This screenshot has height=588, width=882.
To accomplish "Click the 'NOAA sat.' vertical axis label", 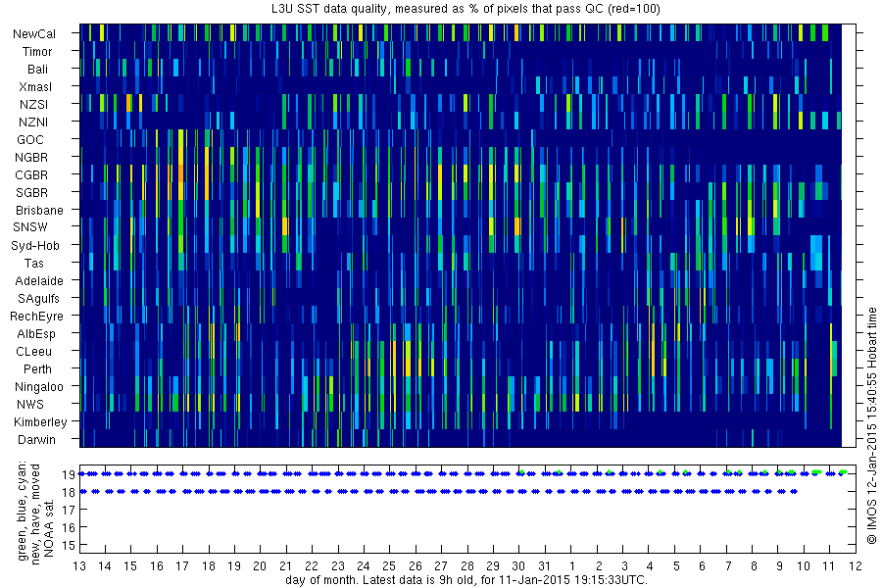I will [49, 528].
